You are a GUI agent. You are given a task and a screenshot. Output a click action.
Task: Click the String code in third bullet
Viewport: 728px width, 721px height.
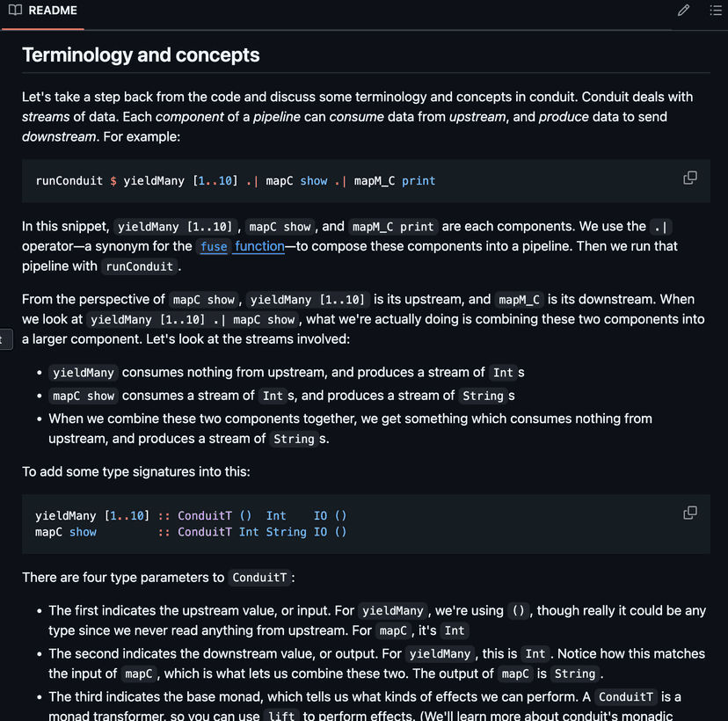click(x=294, y=439)
